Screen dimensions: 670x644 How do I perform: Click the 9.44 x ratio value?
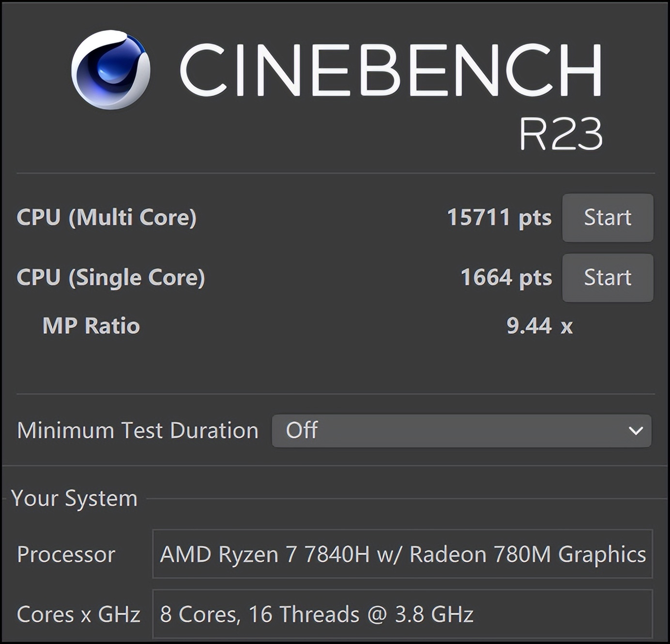pyautogui.click(x=539, y=326)
